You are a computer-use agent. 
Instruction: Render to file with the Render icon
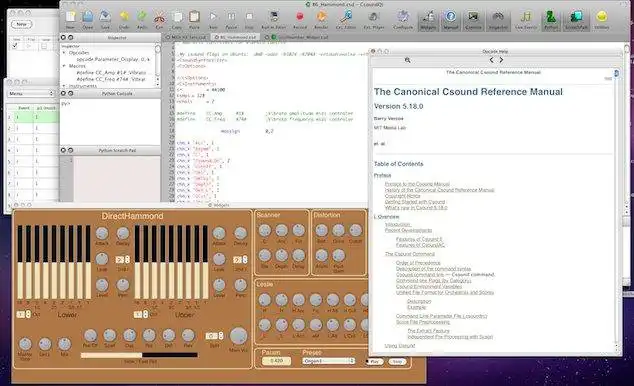(x=321, y=19)
